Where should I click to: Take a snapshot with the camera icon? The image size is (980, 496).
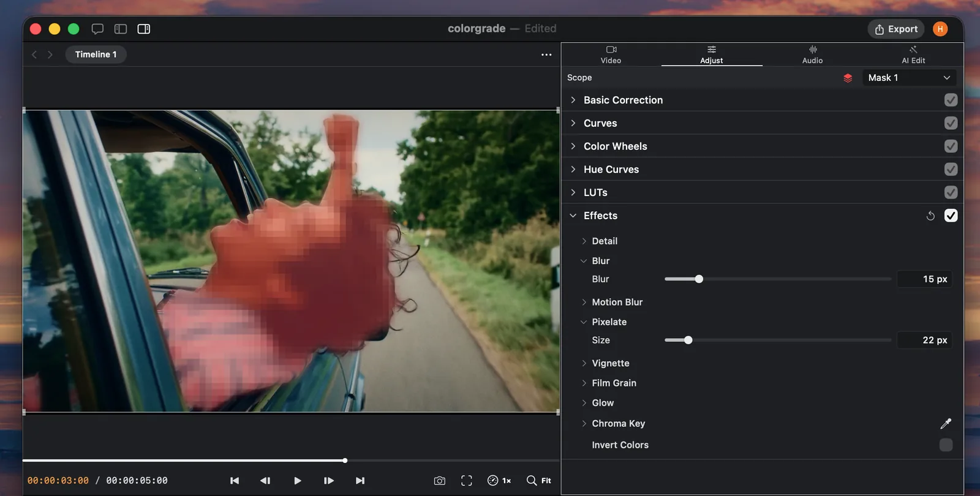(x=440, y=481)
